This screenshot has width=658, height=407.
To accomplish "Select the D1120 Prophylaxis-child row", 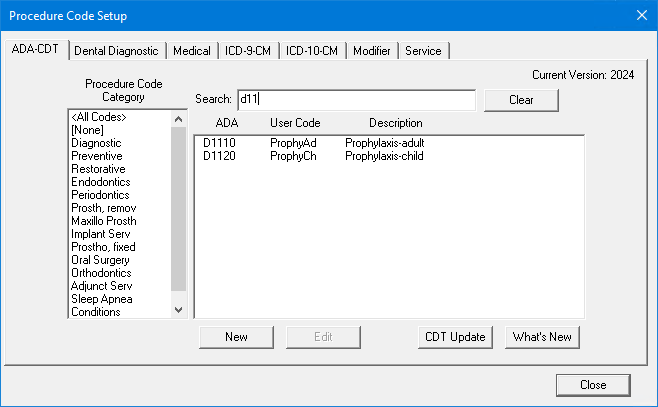I will coord(315,157).
